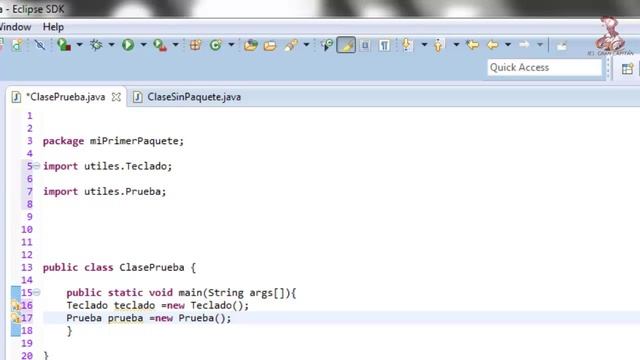Image resolution: width=640 pixels, height=360 pixels.
Task: Close the ClasePrueba.java editor tab
Action: pos(116,97)
